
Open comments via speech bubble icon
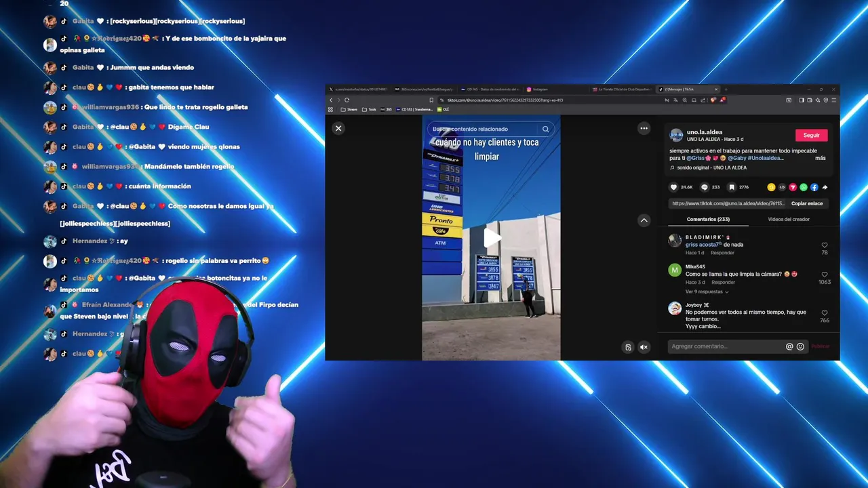705,187
